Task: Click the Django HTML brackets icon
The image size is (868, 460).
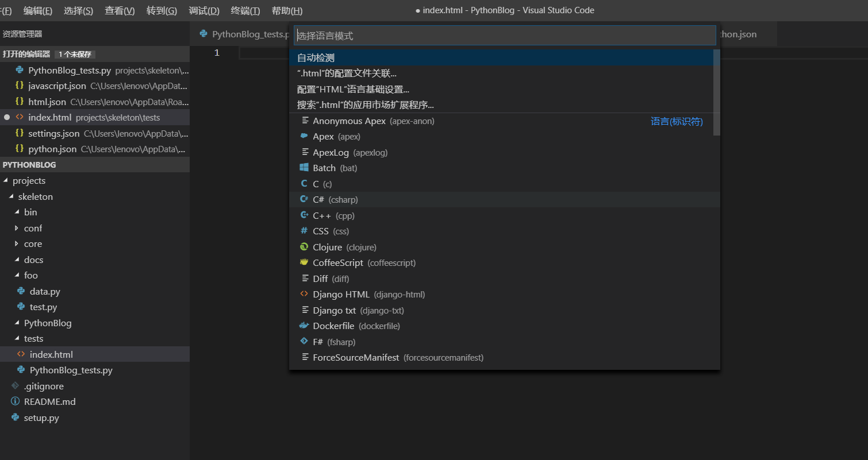Action: tap(304, 294)
